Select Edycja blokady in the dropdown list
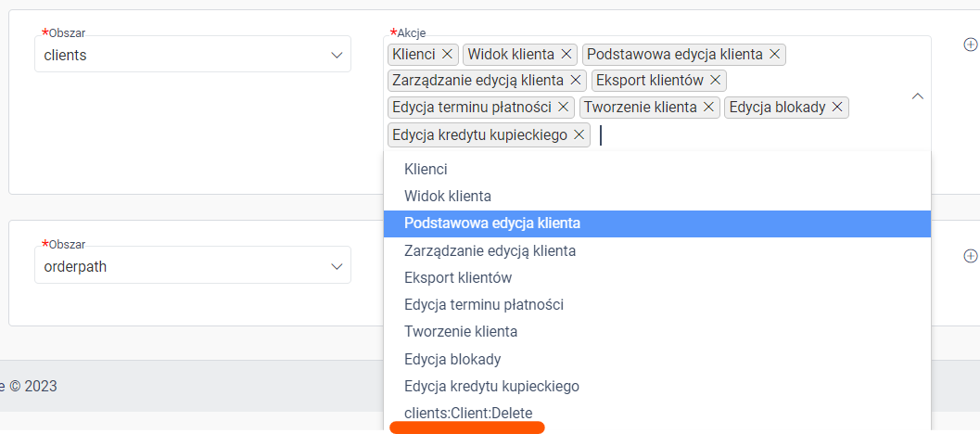Screen dimensions: 980x434 click(657, 360)
